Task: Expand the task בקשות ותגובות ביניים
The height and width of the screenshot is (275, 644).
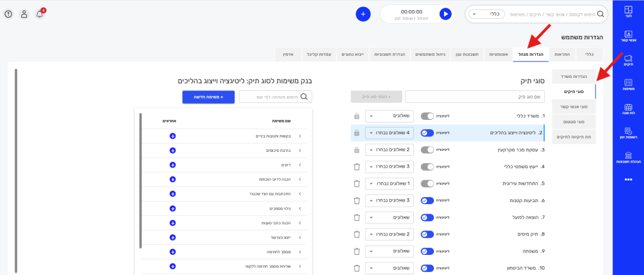Action: 299,136
